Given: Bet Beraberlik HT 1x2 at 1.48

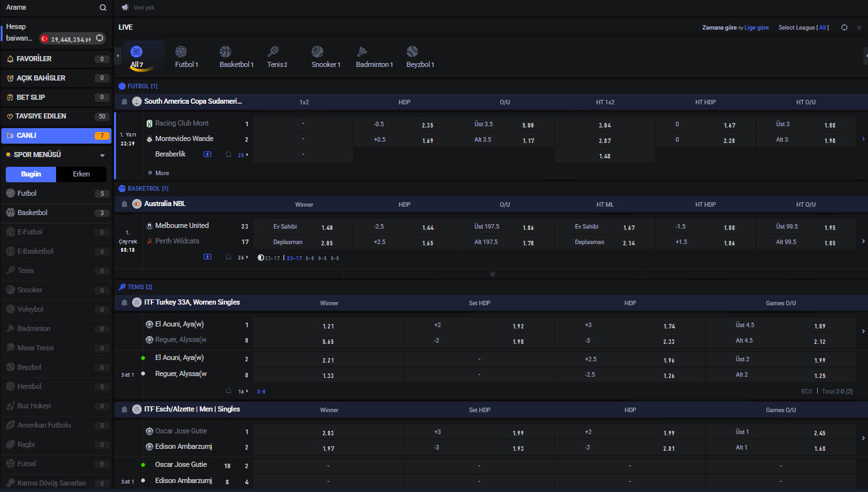Looking at the screenshot, I should pos(604,156).
